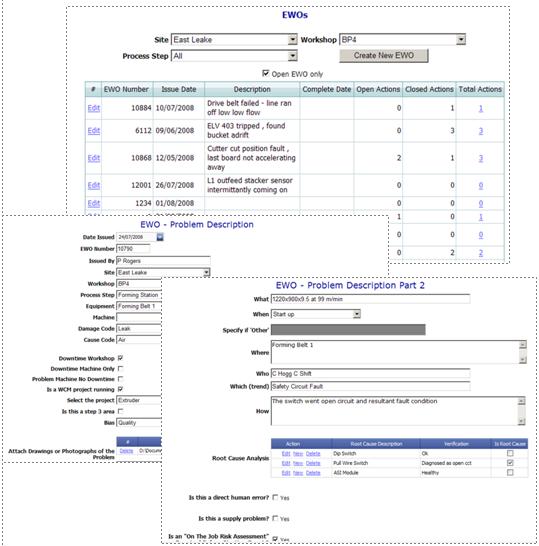Viewport: 539px width, 546px height.
Task: Click Delete link in attached drawings table
Action: click(126, 451)
